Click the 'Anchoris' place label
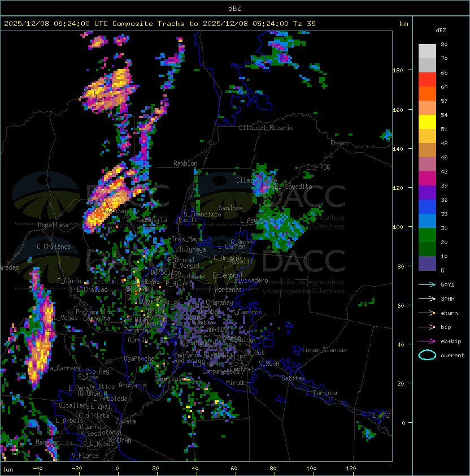 132,385
